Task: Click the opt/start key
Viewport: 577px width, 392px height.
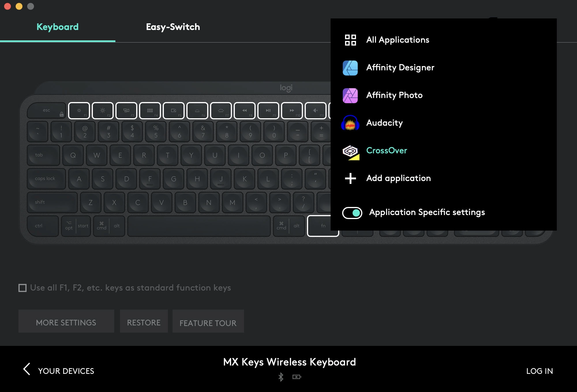Action: coord(76,226)
